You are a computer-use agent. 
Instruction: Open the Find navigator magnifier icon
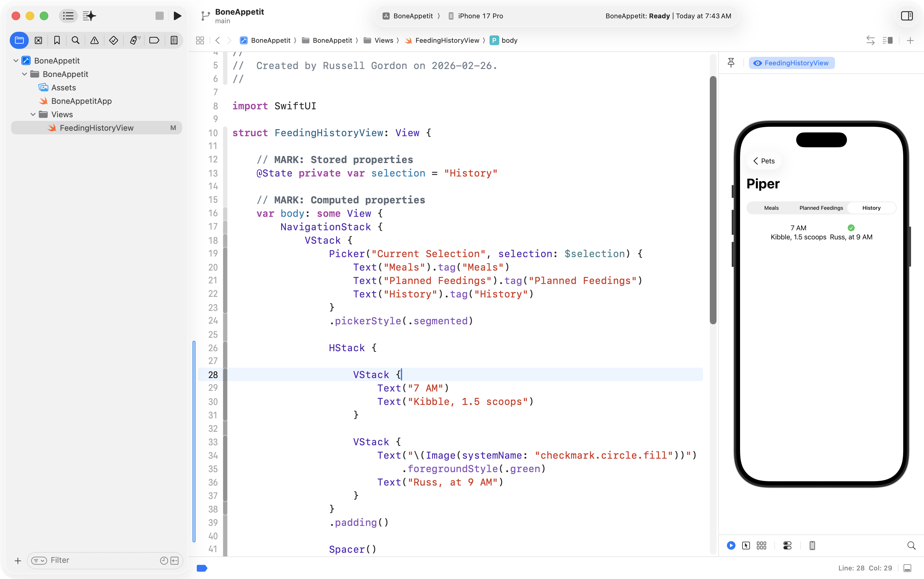pos(75,40)
